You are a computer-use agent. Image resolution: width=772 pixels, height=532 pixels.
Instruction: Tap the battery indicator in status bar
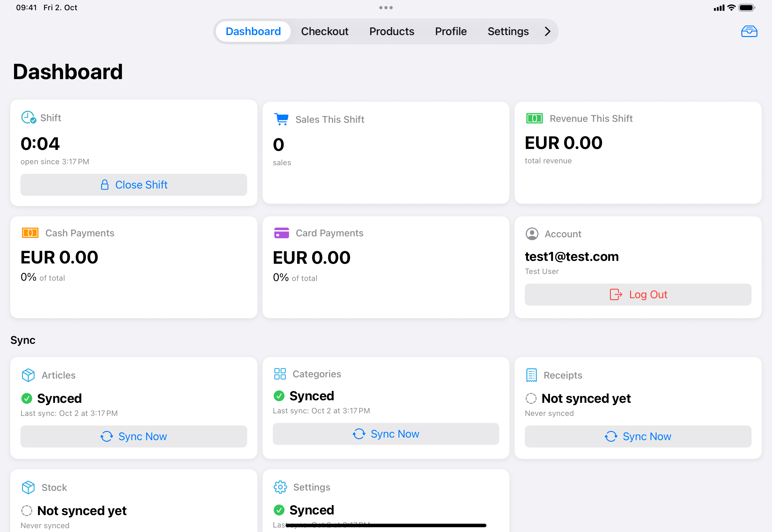coord(747,7)
